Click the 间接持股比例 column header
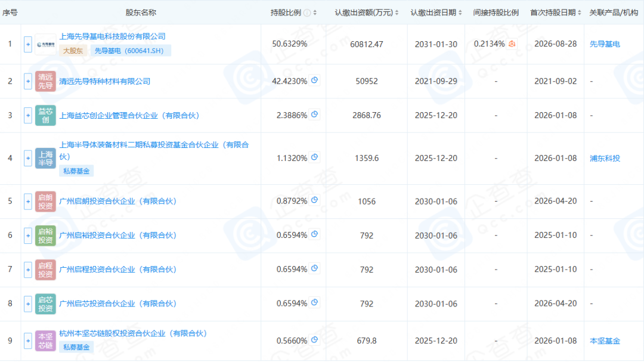 (x=496, y=13)
